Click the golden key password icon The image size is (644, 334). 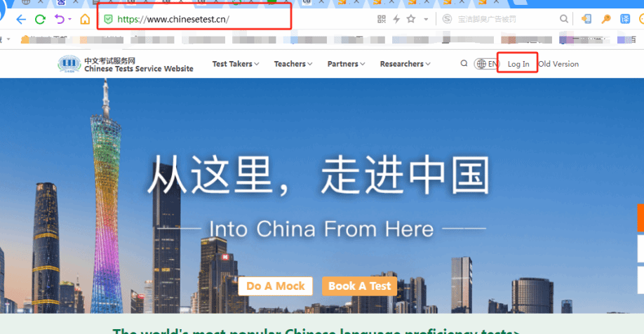(x=605, y=19)
